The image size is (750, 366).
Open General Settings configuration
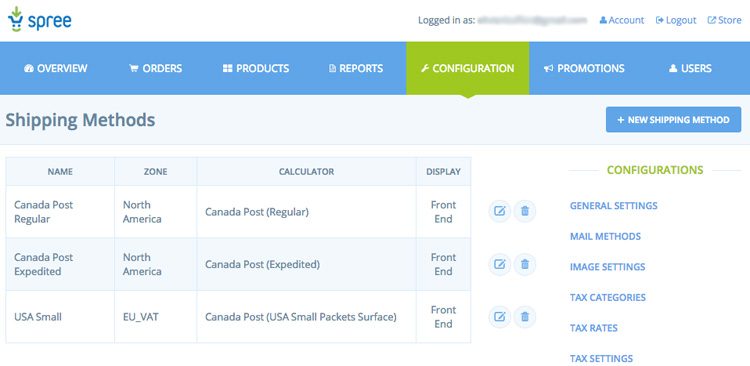pos(614,206)
